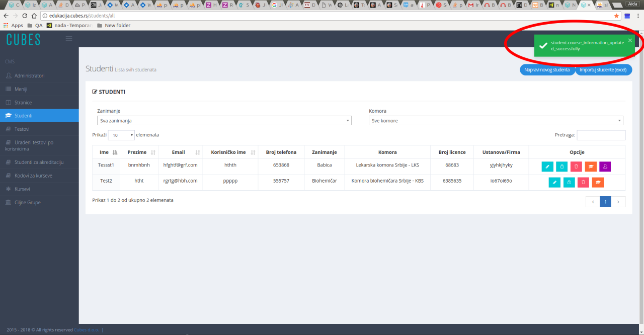This screenshot has height=335, width=644.
Task: Click the Pretraga search field
Action: pyautogui.click(x=601, y=135)
